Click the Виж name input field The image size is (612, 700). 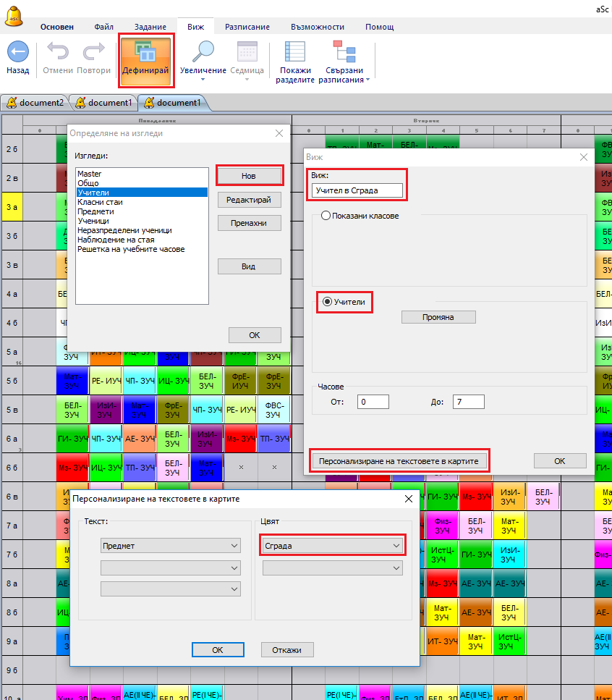coord(357,190)
